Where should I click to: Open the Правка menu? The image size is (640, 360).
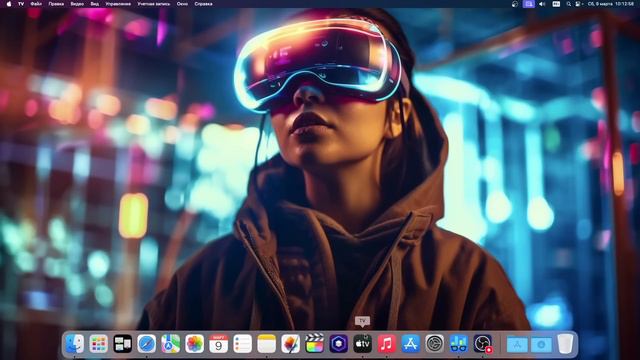[56, 4]
